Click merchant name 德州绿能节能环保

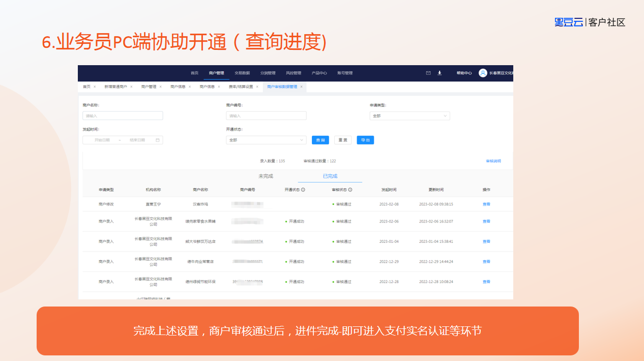[x=200, y=282]
